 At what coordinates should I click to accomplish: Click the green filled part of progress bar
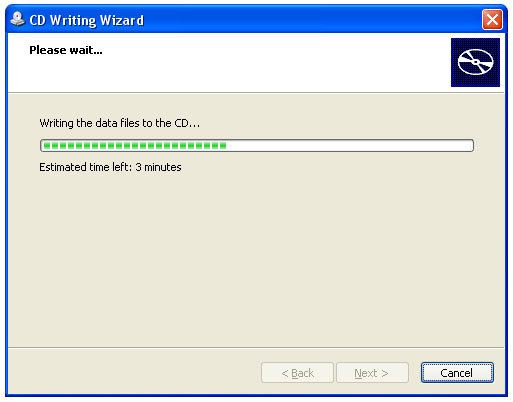tap(135, 145)
